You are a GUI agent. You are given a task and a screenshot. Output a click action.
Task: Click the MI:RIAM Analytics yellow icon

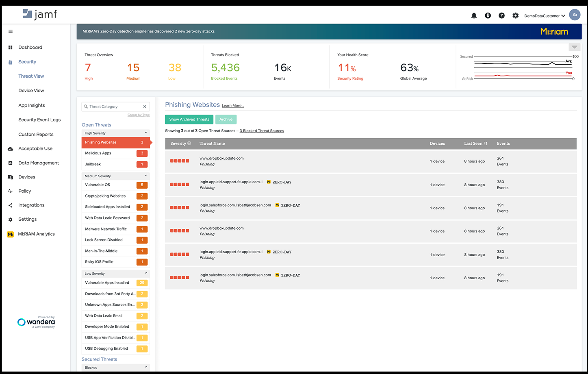point(11,235)
